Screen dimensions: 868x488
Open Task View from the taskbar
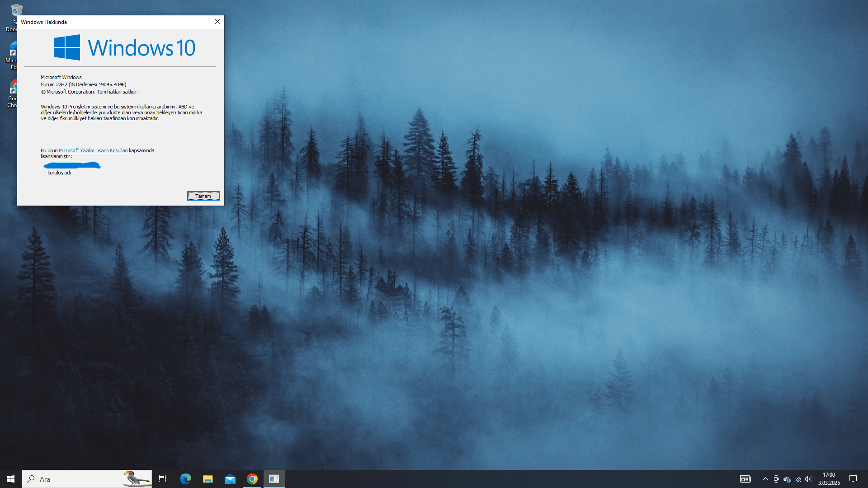click(x=163, y=479)
